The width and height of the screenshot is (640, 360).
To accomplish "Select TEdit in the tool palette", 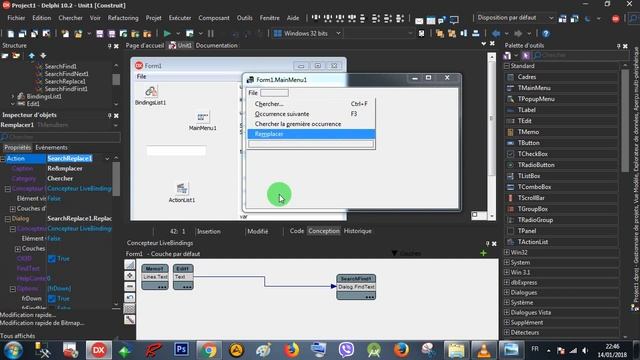I will (x=524, y=121).
